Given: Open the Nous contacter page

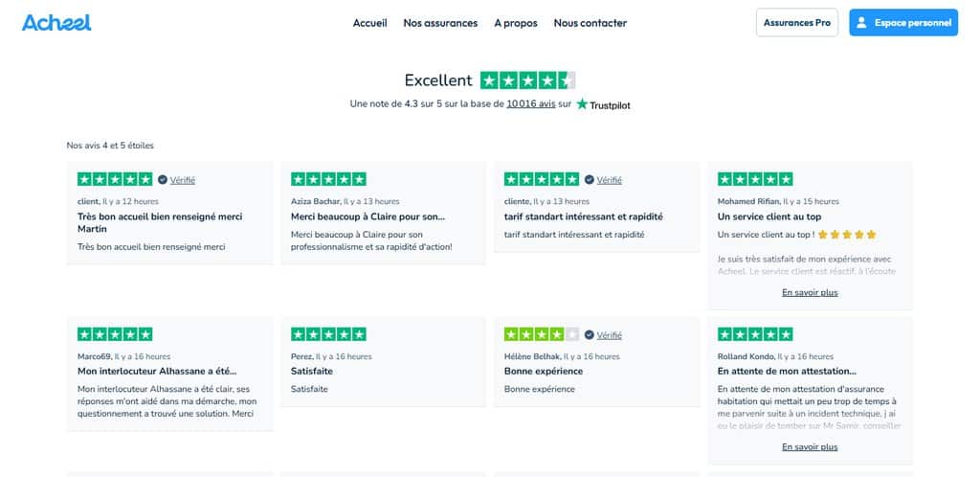Looking at the screenshot, I should pos(590,23).
